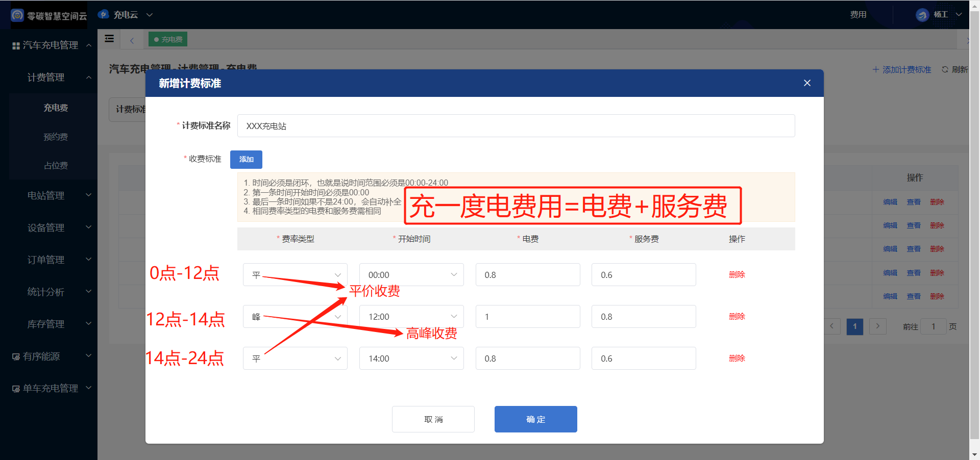Click the 取消 button
Image resolution: width=980 pixels, height=460 pixels.
coord(433,419)
